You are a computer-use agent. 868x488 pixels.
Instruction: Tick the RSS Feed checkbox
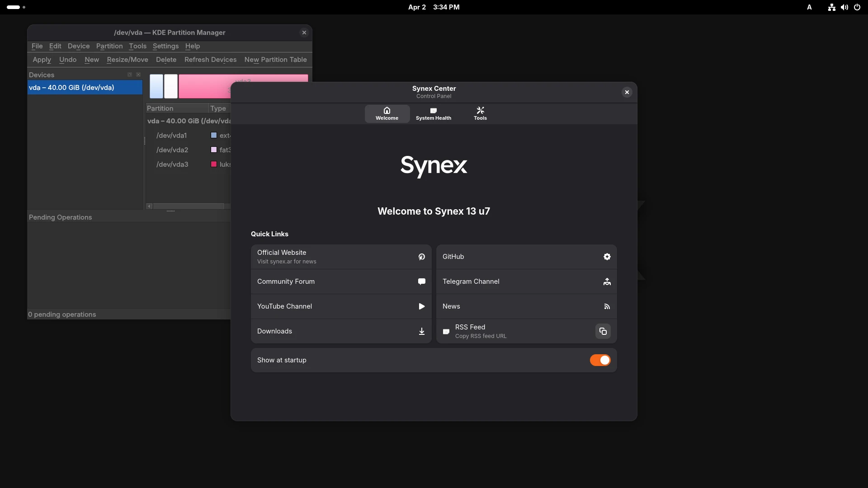[446, 331]
